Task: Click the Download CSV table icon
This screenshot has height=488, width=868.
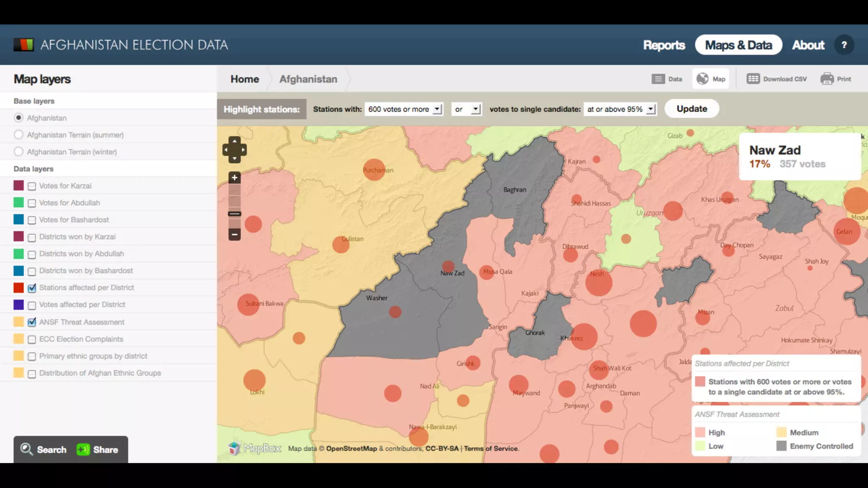Action: tap(753, 79)
